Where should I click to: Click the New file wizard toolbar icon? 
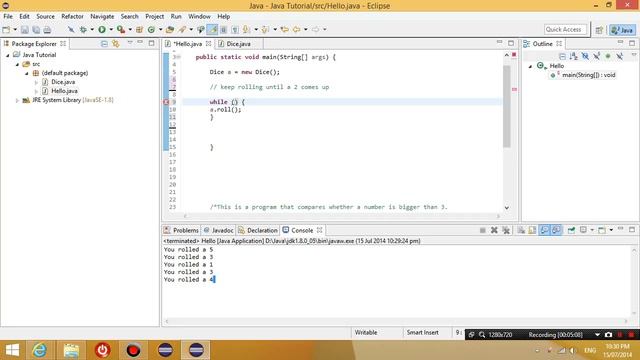pos(7,30)
